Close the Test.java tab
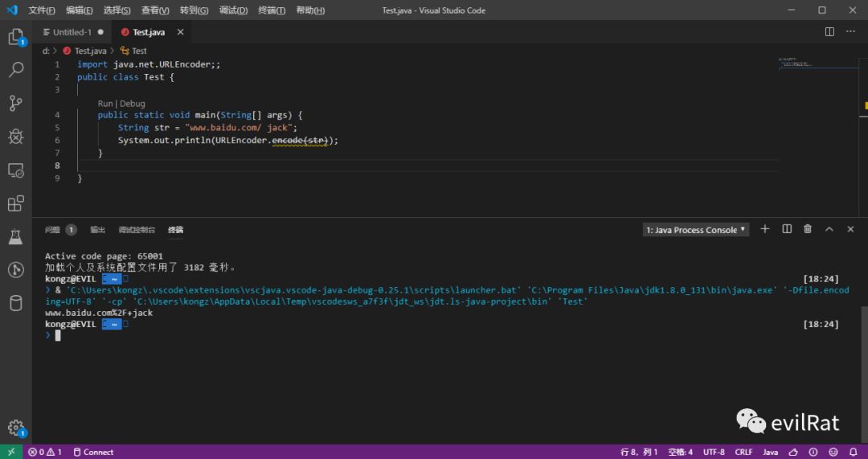Screen dimensions: 868x459 click(180, 32)
